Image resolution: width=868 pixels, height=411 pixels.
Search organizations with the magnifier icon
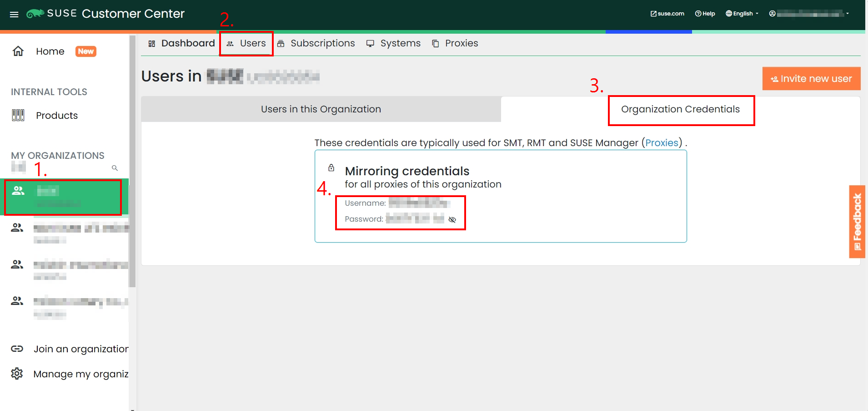[x=115, y=168]
